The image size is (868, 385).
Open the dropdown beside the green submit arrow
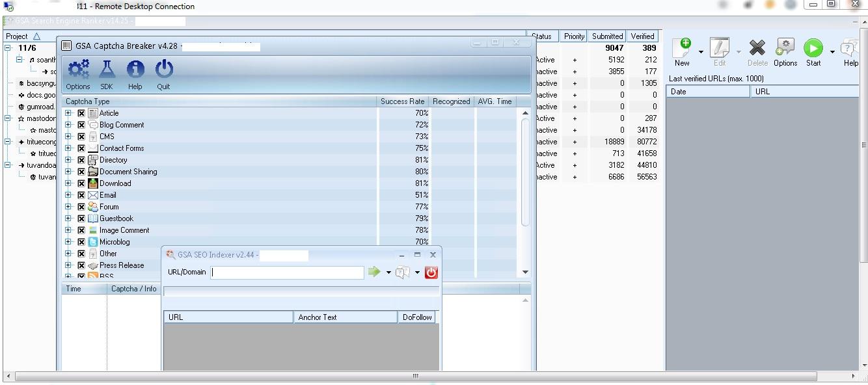pos(388,272)
